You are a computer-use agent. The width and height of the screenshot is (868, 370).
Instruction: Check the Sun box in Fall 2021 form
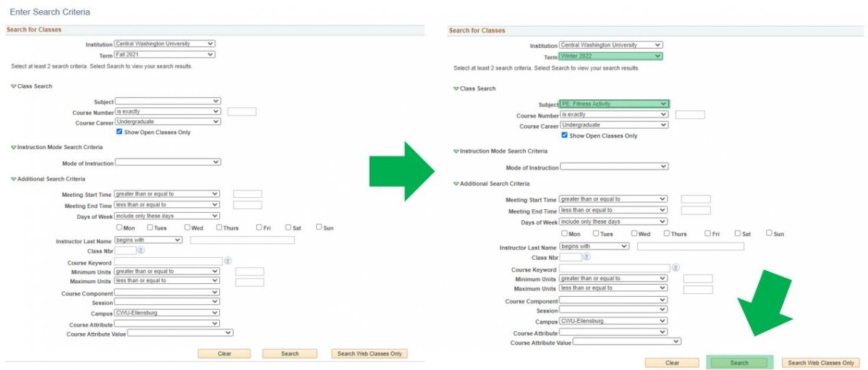(x=319, y=227)
